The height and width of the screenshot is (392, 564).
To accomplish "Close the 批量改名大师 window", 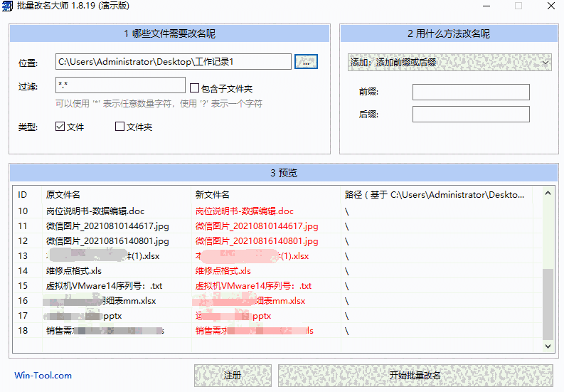I will coord(550,6).
